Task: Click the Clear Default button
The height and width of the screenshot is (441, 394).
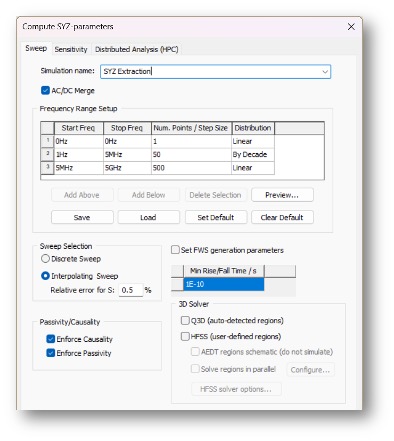Action: pyautogui.click(x=282, y=217)
